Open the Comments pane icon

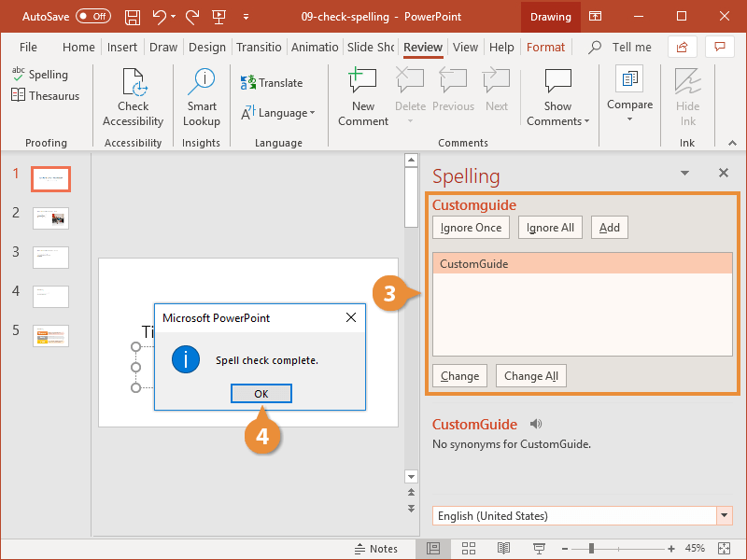[719, 47]
